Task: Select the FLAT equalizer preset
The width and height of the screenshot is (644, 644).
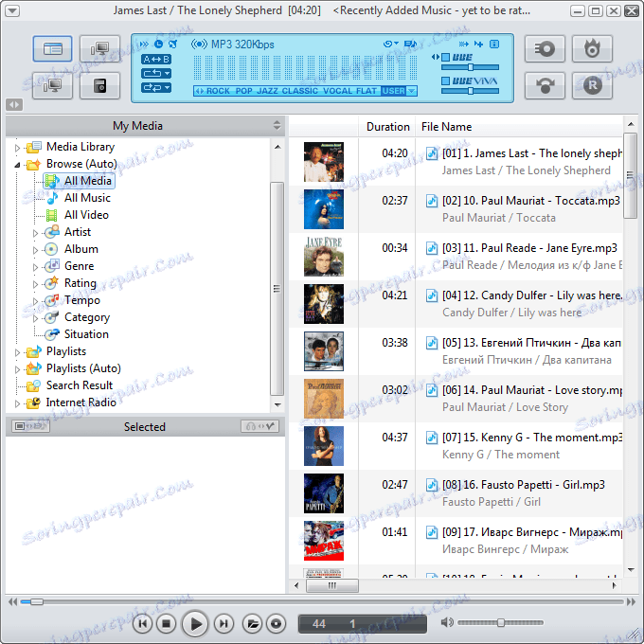Action: (367, 91)
